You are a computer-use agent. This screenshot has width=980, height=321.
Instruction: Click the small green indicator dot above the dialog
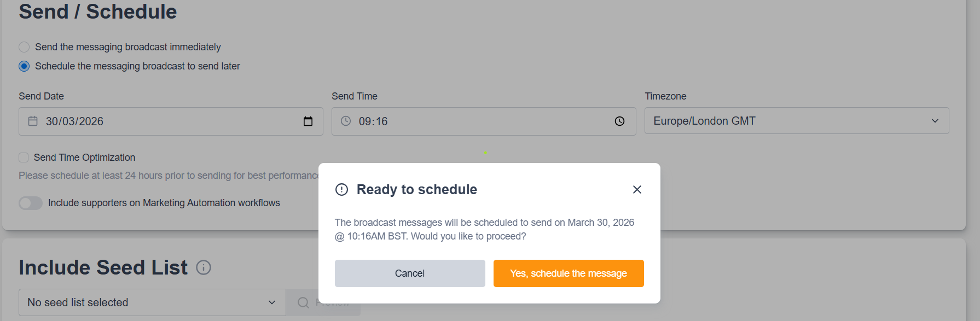coord(485,153)
